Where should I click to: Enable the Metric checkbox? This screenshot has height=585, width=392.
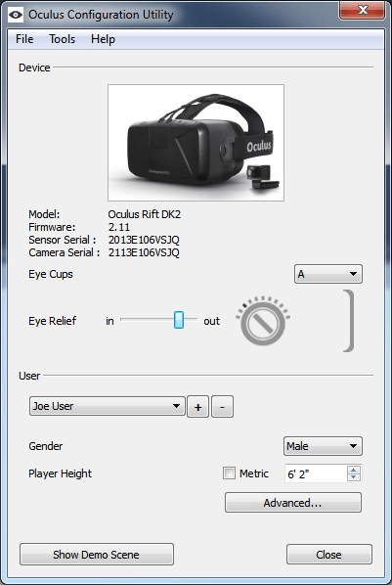click(229, 473)
